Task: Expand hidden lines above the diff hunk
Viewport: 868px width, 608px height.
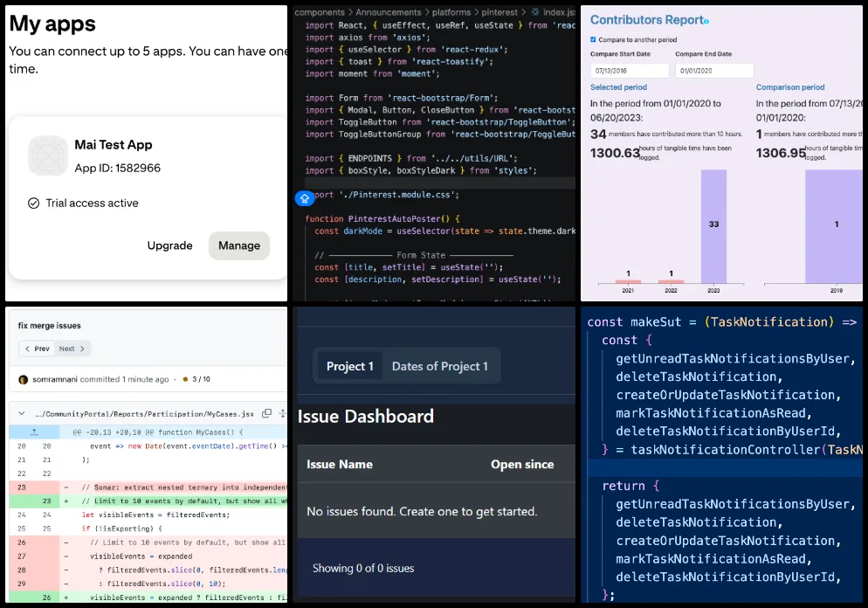Action: pos(34,432)
